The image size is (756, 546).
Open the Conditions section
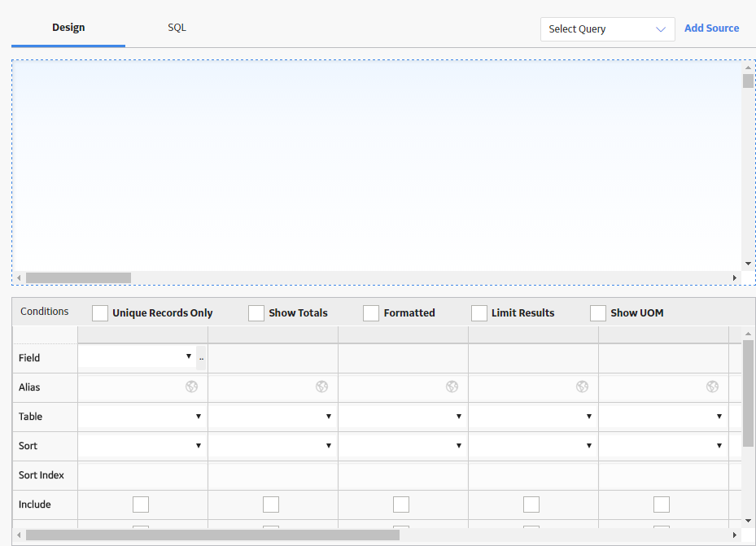(45, 312)
